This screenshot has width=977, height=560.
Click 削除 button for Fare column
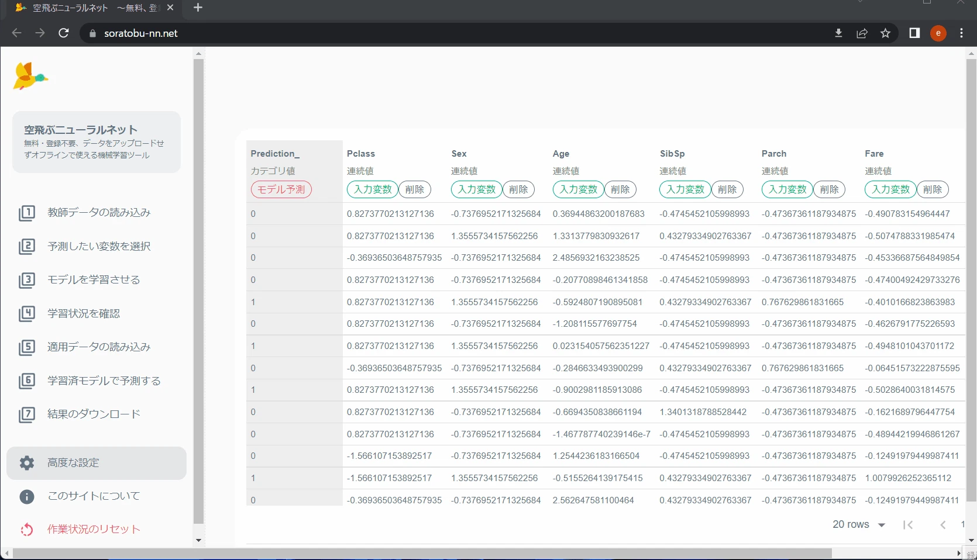pyautogui.click(x=933, y=189)
